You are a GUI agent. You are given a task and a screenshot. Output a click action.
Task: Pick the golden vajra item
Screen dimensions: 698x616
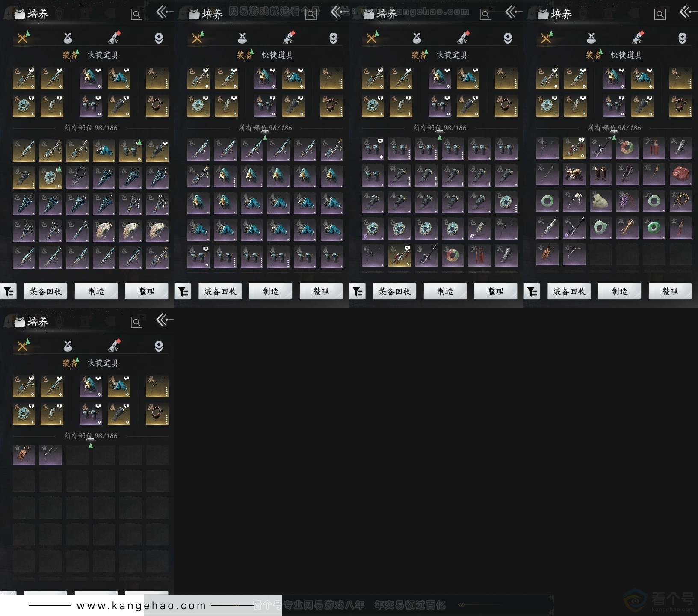click(627, 228)
